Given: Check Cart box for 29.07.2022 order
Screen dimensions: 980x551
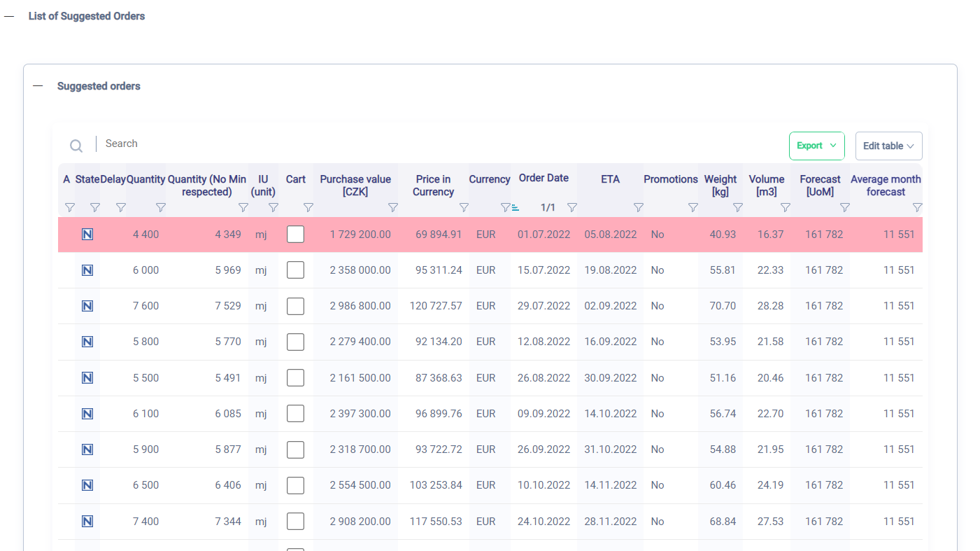Looking at the screenshot, I should 295,306.
